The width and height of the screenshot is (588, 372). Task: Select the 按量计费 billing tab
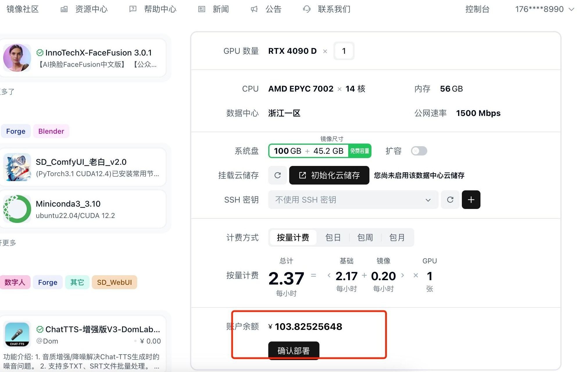[x=293, y=237]
